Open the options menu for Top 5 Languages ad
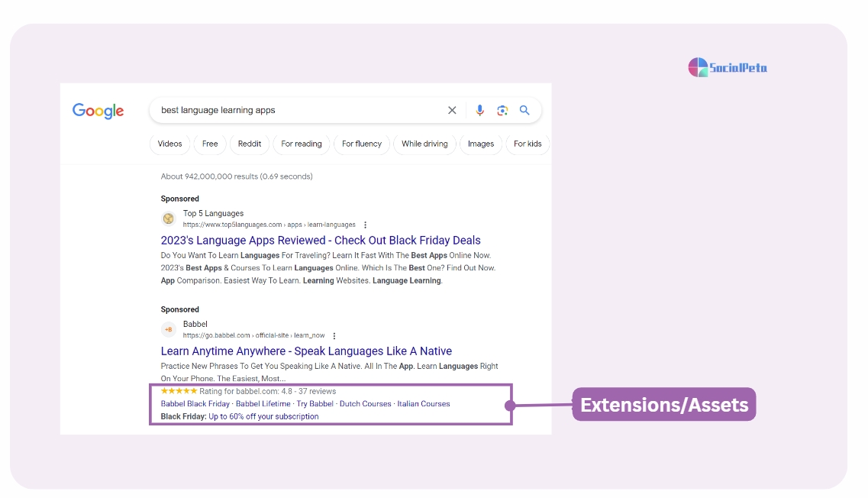 366,225
